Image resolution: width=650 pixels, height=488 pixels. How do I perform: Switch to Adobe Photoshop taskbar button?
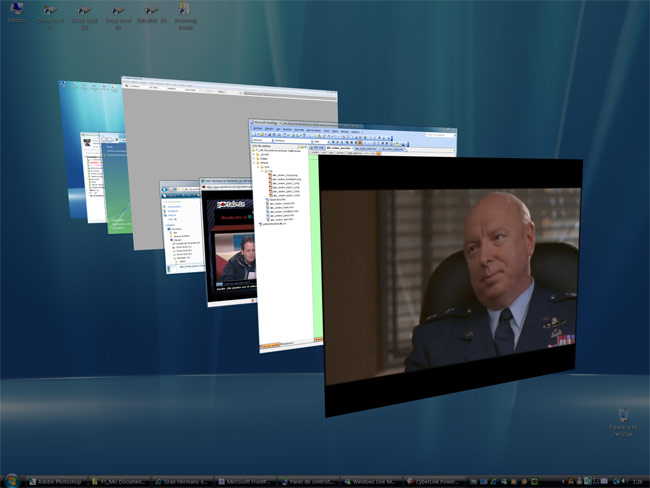point(56,482)
